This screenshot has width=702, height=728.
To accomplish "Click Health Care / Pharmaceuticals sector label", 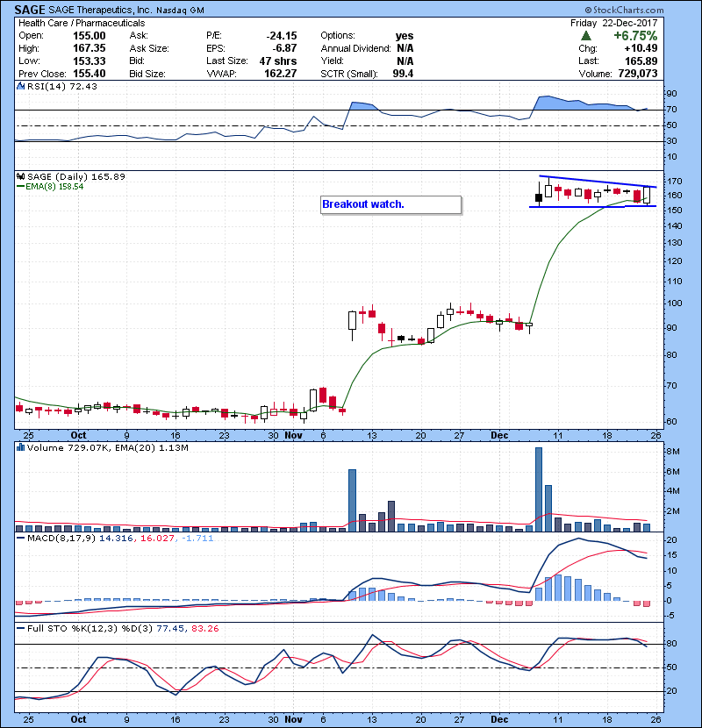I will pyautogui.click(x=82, y=23).
